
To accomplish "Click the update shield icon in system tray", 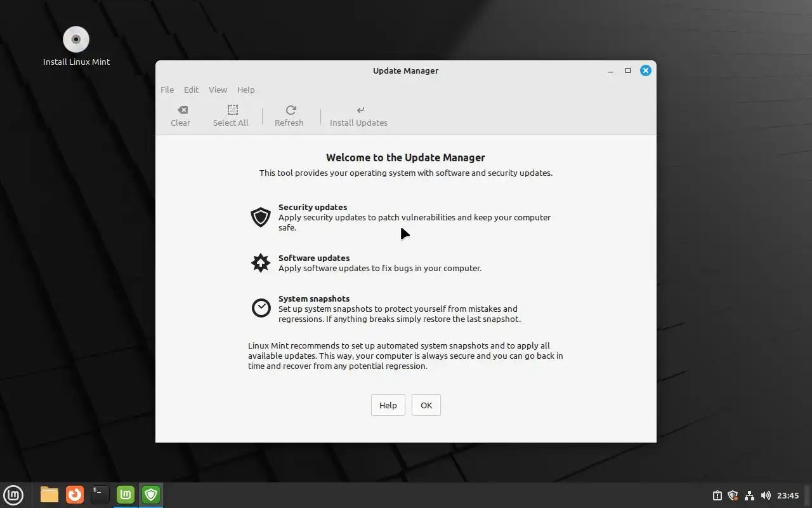I will pyautogui.click(x=733, y=495).
